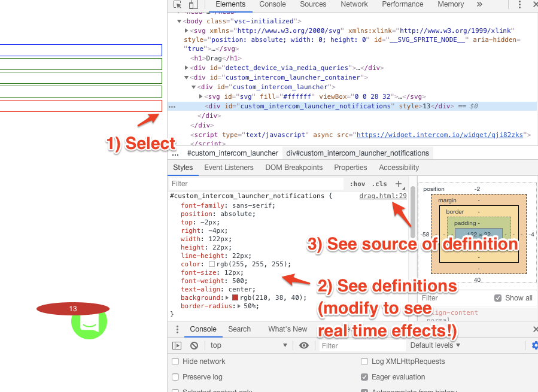Open the Accessibility sub-tab
Screen dimensions: 538x392
point(399,168)
